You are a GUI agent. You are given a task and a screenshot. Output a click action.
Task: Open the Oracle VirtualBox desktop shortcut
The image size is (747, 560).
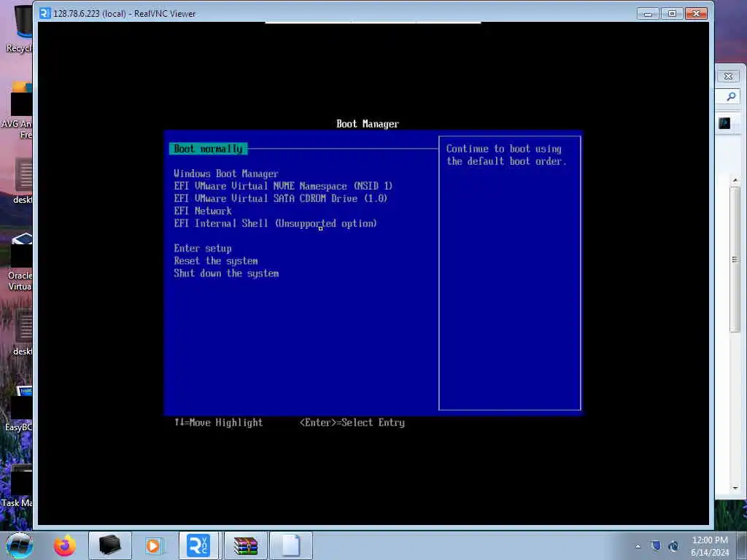point(19,262)
